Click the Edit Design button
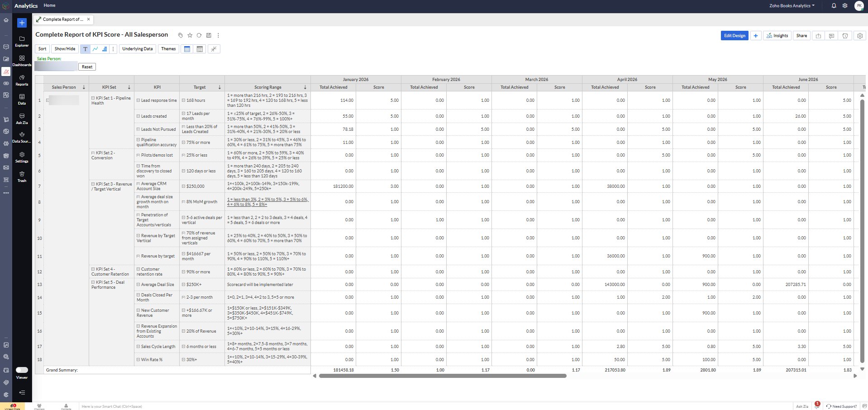The height and width of the screenshot is (410, 868). (x=734, y=36)
